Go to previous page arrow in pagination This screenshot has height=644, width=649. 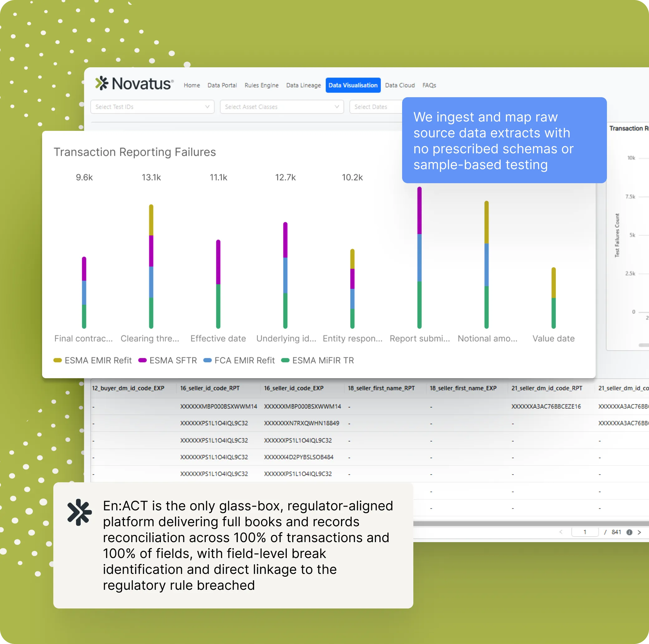[561, 532]
